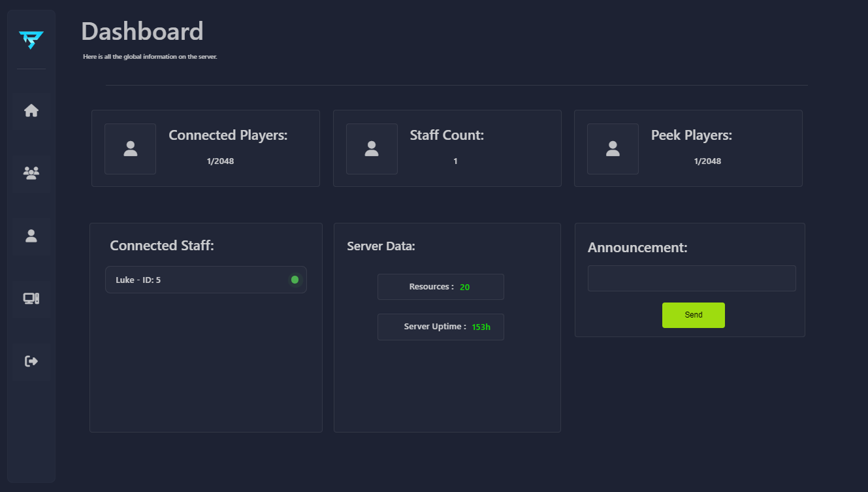Click the Connected Players avatar icon
This screenshot has height=492, width=868.
click(131, 149)
